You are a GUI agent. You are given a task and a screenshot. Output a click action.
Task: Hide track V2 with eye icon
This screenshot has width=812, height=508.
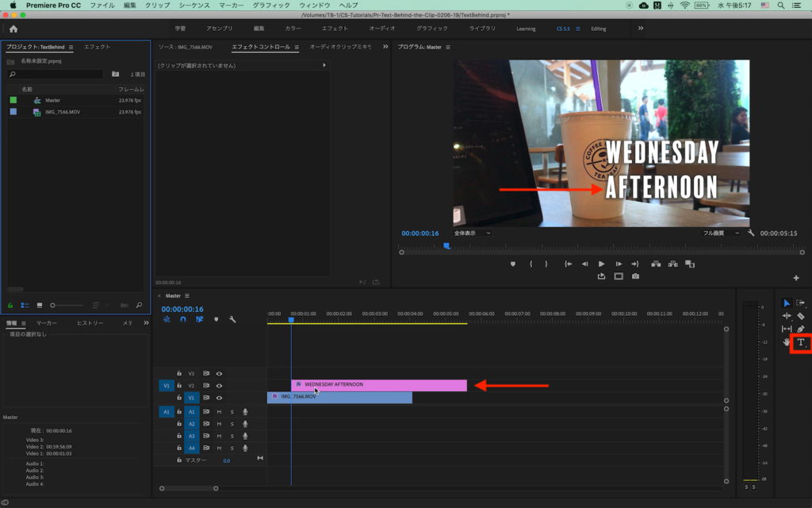pyautogui.click(x=219, y=386)
